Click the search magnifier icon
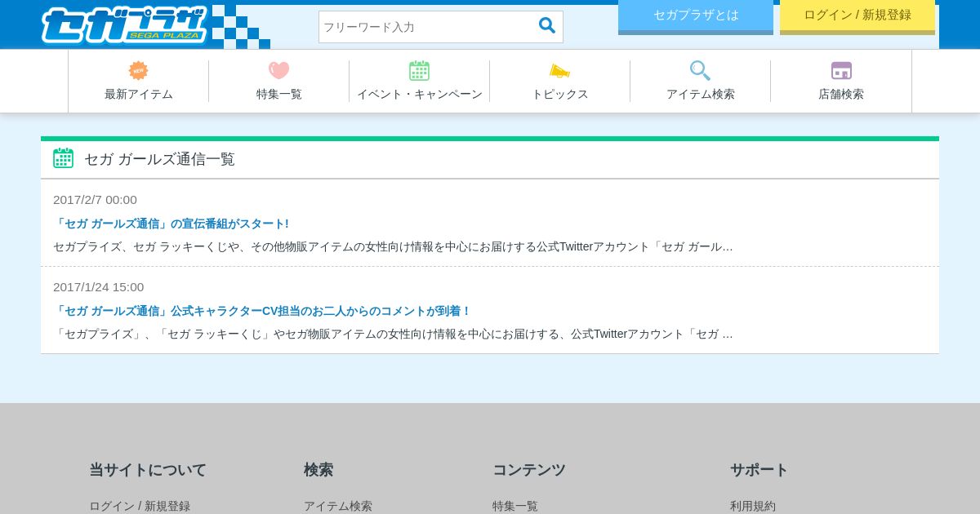Screen dimensions: 980x514 point(547,25)
